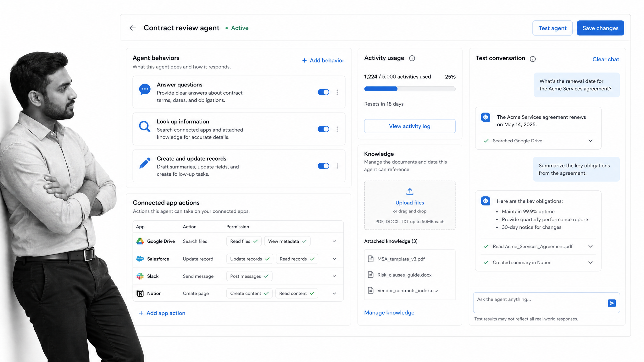Click Save changes
Image resolution: width=644 pixels, height=362 pixels.
coord(600,28)
